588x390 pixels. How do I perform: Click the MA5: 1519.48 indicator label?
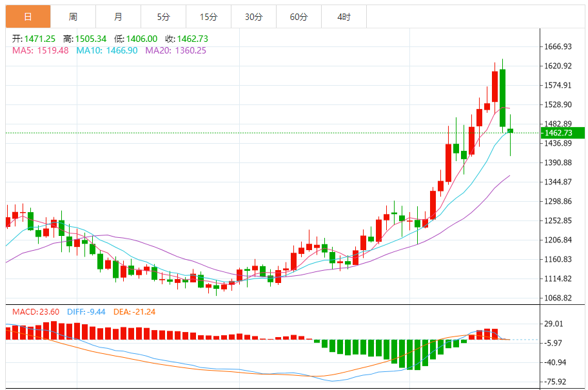pyautogui.click(x=41, y=50)
